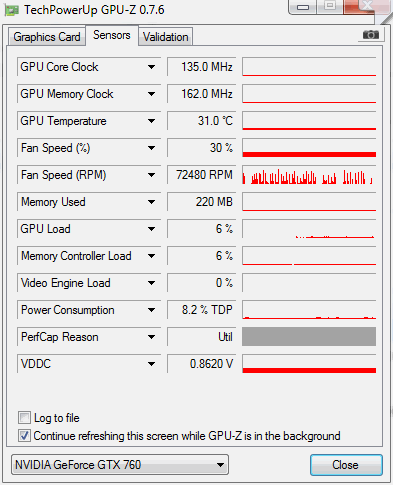Screen dimensions: 393x485
Task: Click the gray PerfCap Reason bar
Action: [309, 336]
